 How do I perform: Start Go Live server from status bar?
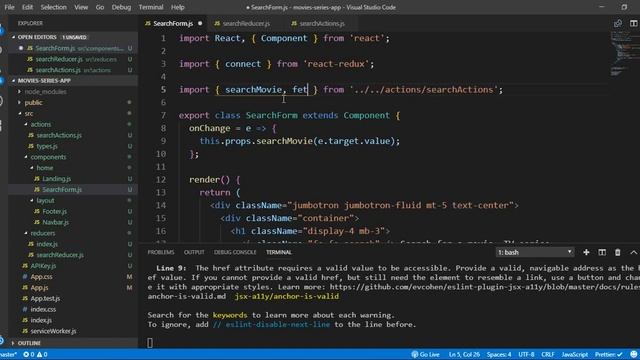425,354
